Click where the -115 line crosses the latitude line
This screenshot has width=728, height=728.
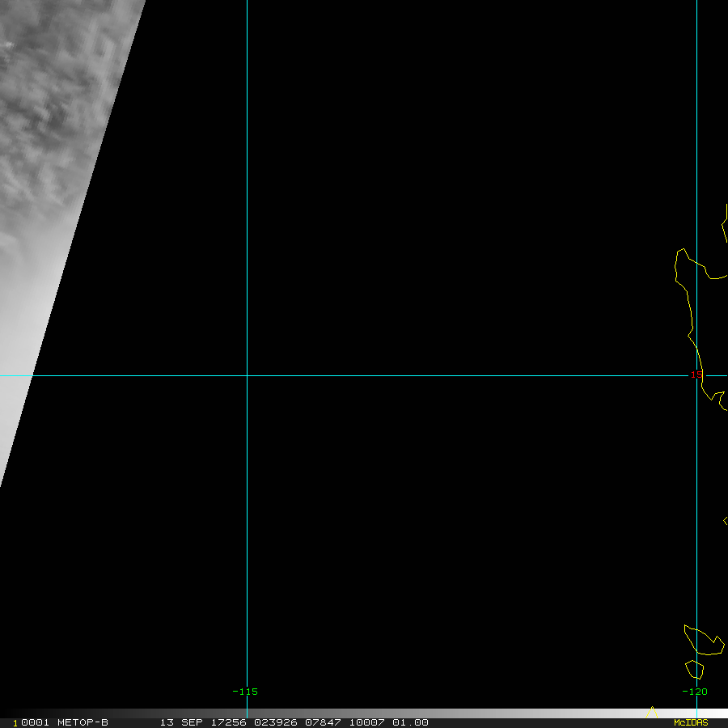(x=247, y=375)
